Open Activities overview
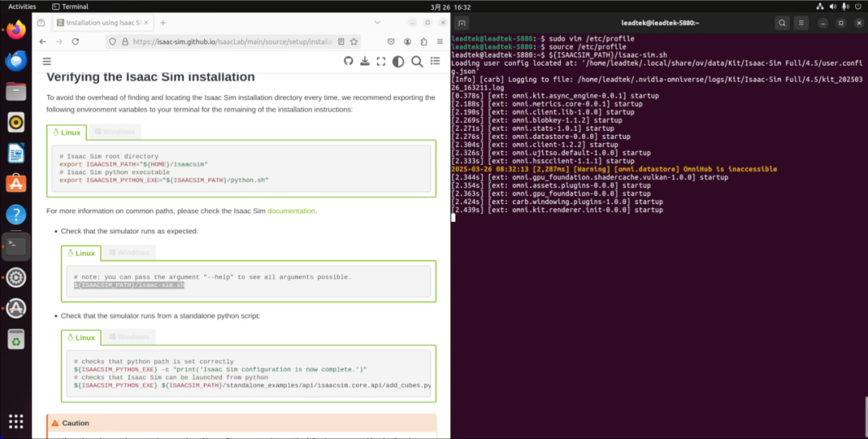Image resolution: width=868 pixels, height=439 pixels. [x=23, y=6]
